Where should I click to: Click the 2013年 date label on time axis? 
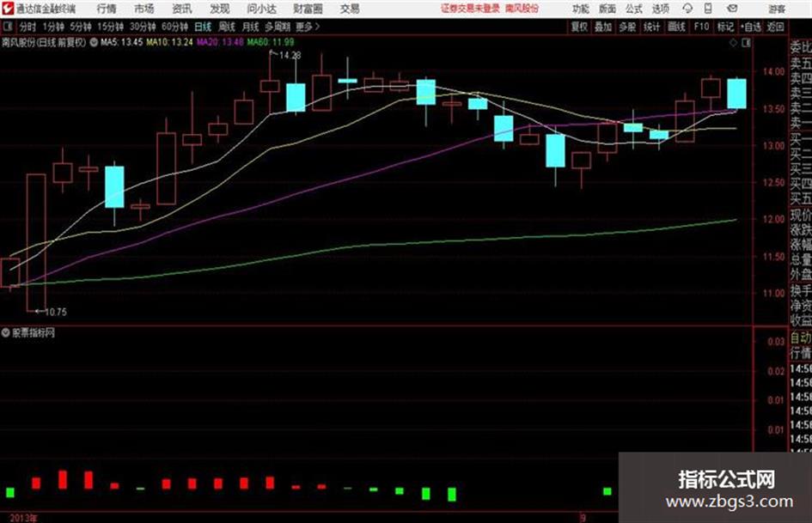pyautogui.click(x=23, y=518)
